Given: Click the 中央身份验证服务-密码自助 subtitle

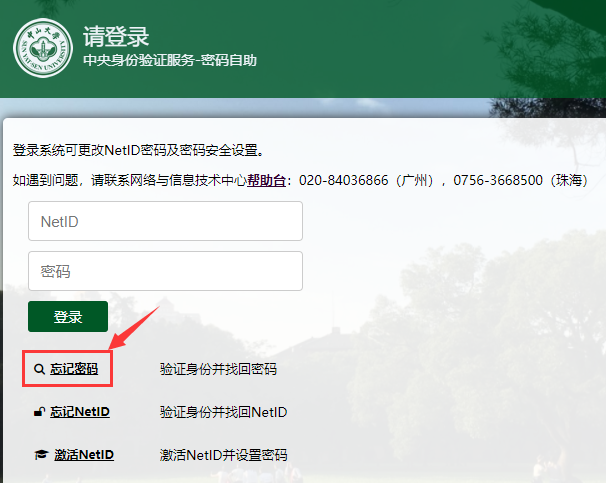Looking at the screenshot, I should tap(170, 60).
